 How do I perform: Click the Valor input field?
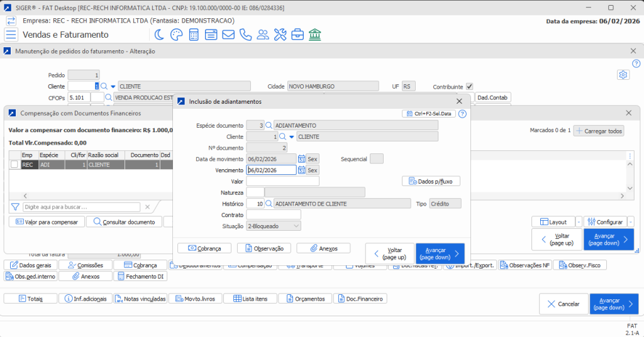click(x=283, y=181)
